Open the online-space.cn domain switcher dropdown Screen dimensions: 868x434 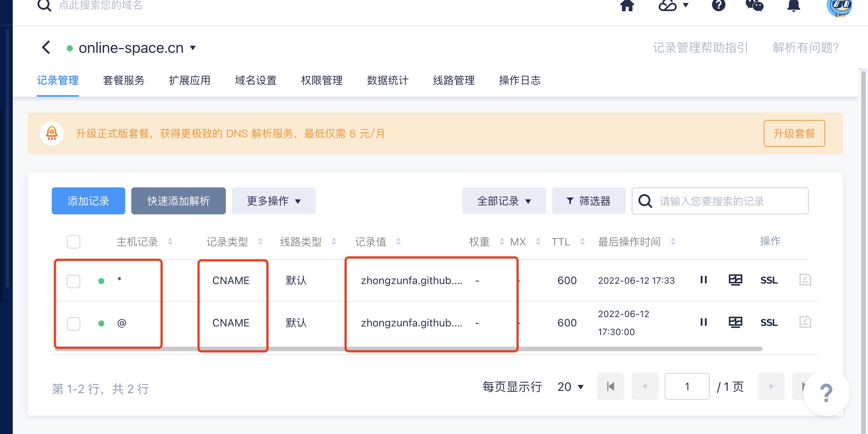click(x=193, y=48)
